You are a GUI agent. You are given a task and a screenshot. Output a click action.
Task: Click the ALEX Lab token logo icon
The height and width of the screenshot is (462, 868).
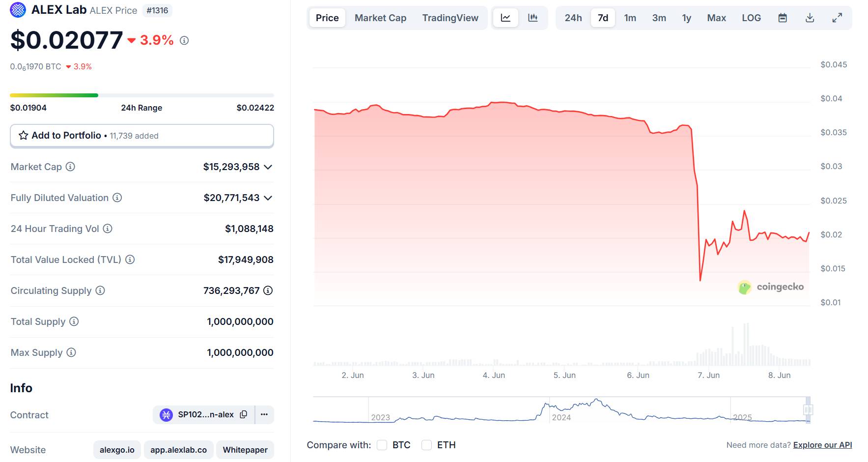pos(18,10)
